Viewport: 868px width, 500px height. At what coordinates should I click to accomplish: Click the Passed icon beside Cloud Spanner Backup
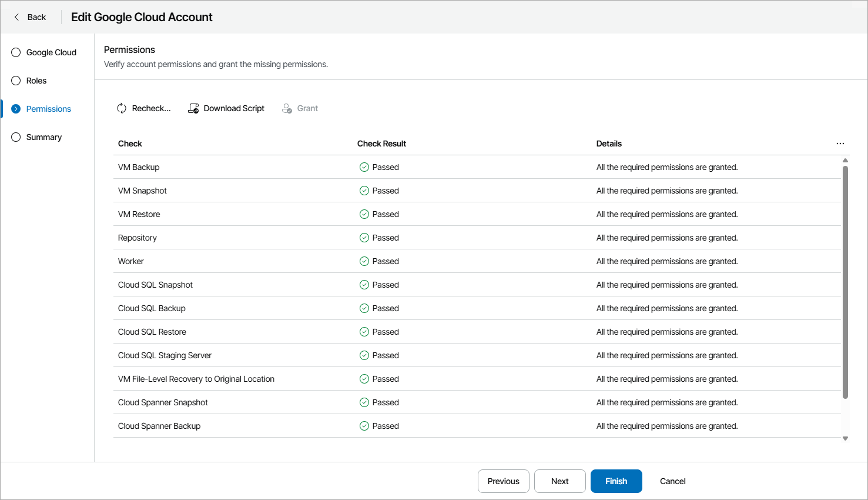point(365,426)
